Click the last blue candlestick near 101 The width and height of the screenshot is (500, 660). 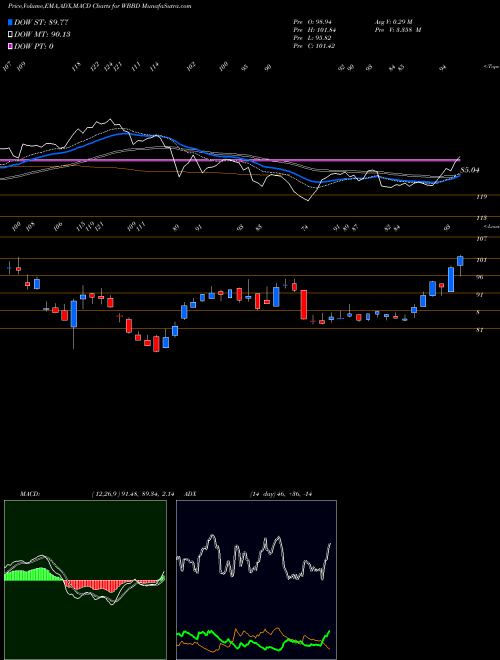coord(460,261)
